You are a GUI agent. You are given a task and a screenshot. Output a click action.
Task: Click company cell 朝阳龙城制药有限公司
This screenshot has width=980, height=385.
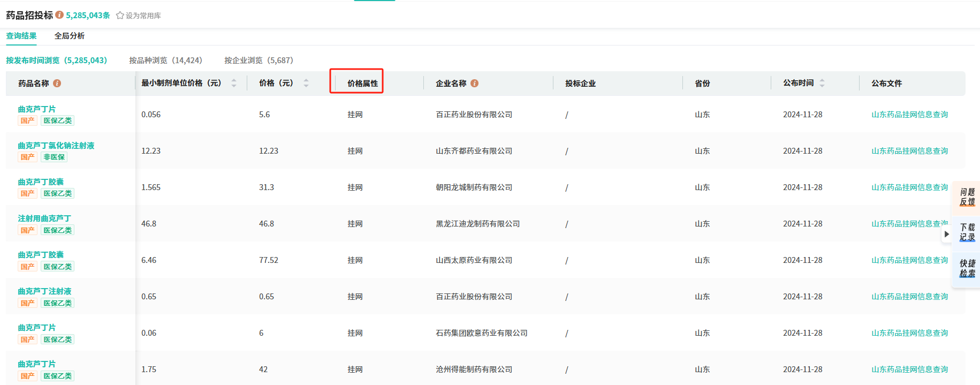(x=474, y=187)
